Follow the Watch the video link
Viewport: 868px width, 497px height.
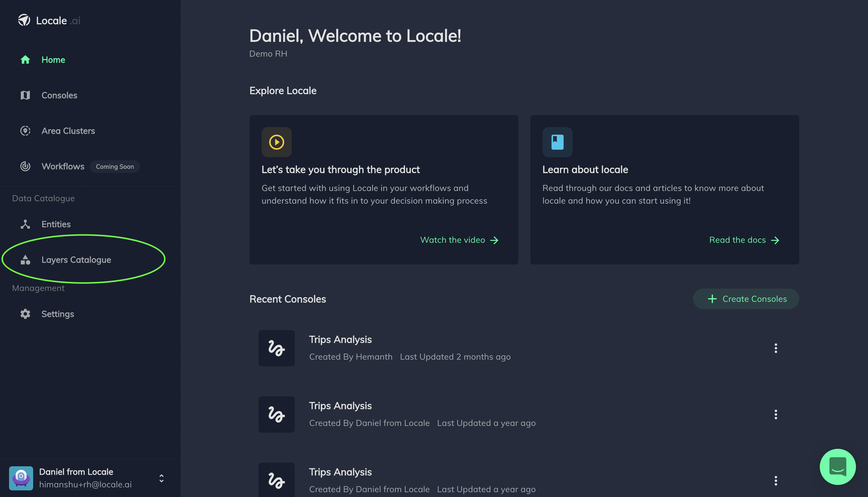(459, 240)
